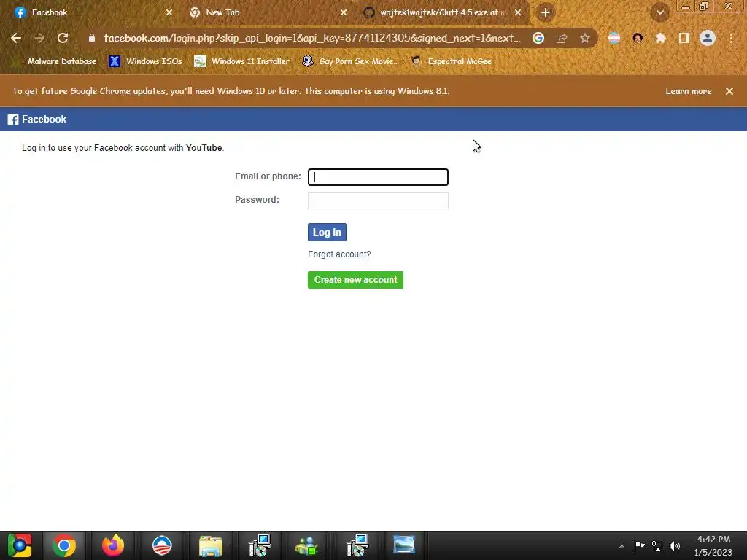This screenshot has height=560, width=747.
Task: Open the Forgot account? link
Action: click(x=339, y=254)
